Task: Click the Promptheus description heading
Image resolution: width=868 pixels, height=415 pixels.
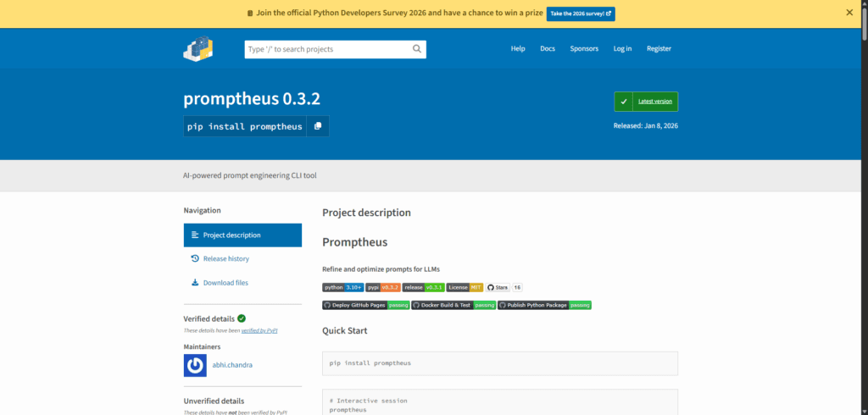Action: pyautogui.click(x=355, y=242)
